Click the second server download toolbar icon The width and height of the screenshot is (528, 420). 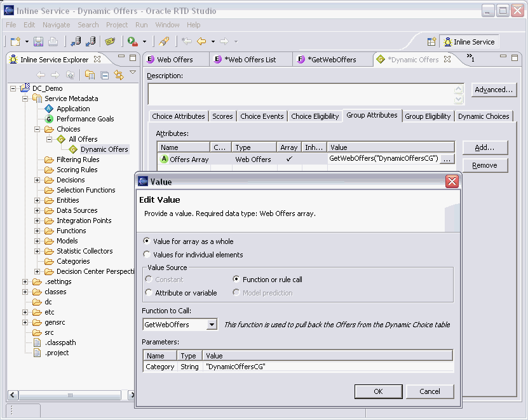(x=91, y=41)
